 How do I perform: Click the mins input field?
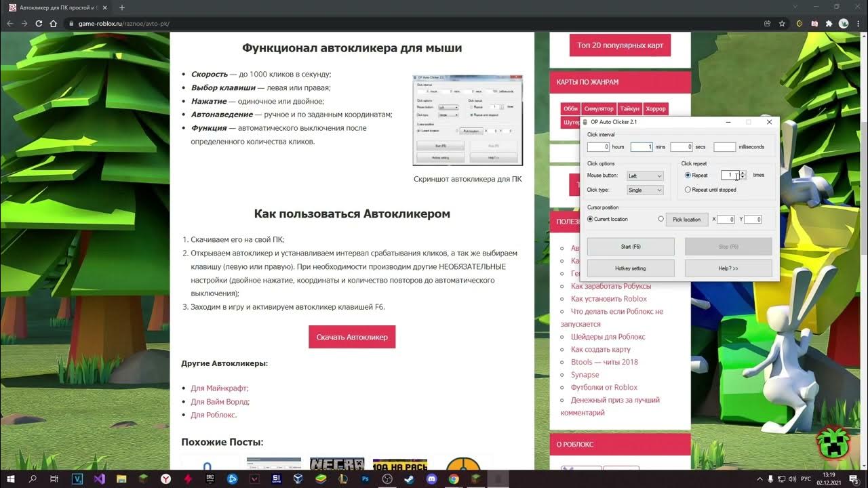(x=642, y=147)
